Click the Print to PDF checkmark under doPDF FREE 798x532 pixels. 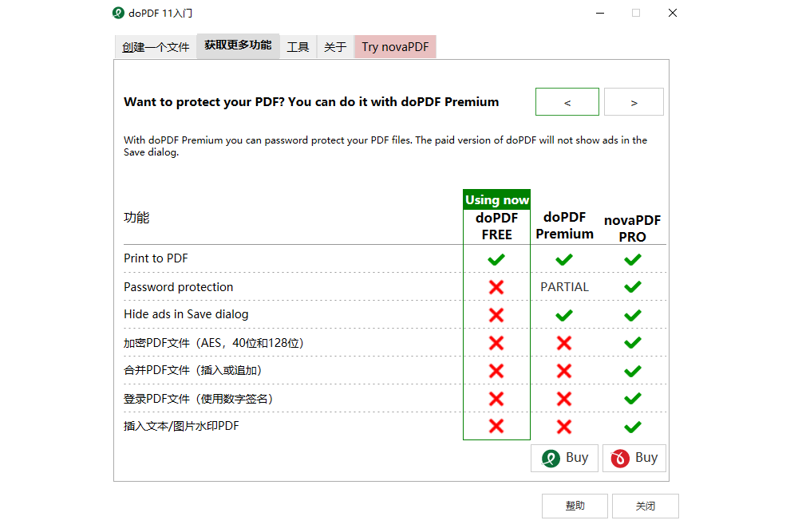tap(496, 258)
